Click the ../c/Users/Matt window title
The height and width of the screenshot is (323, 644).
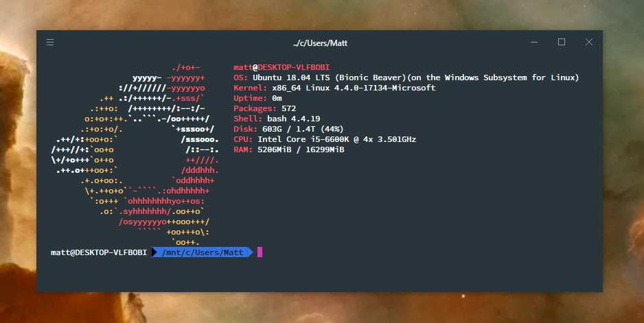point(321,43)
